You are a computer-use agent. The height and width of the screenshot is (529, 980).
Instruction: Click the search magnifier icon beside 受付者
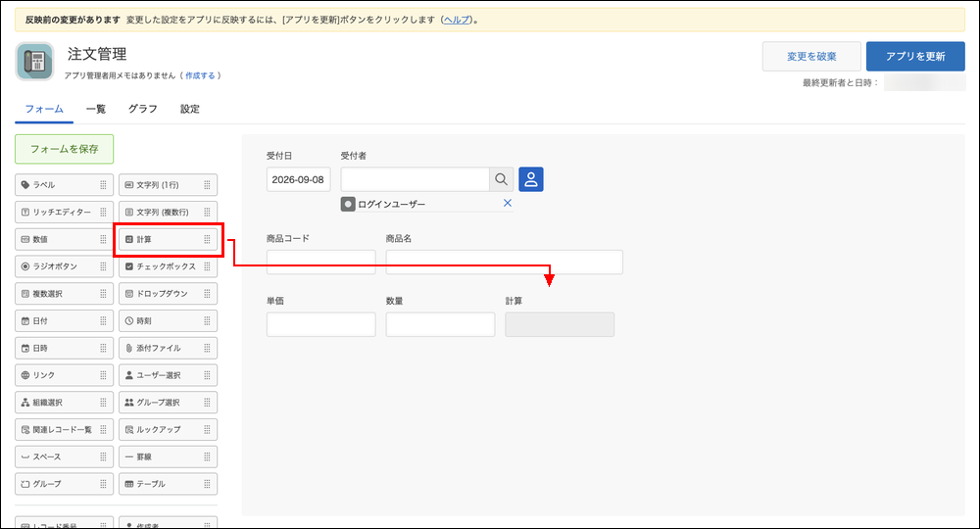(501, 179)
